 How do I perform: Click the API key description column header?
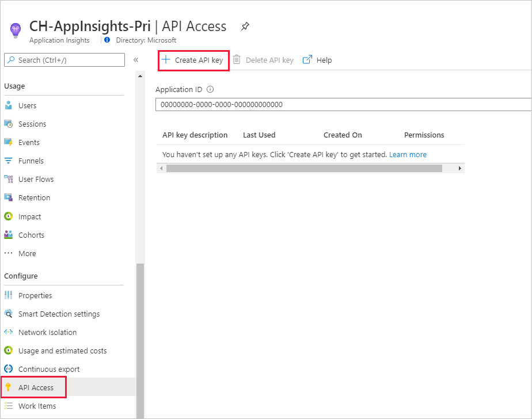point(195,135)
